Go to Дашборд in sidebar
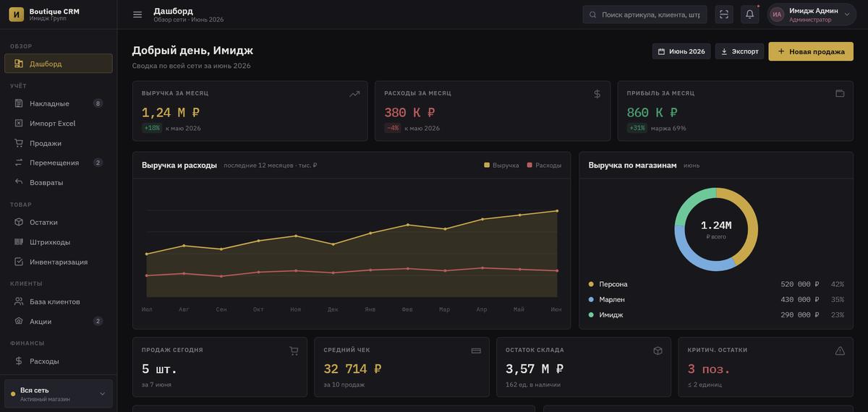Screen dimensions: 868x412 pos(59,64)
